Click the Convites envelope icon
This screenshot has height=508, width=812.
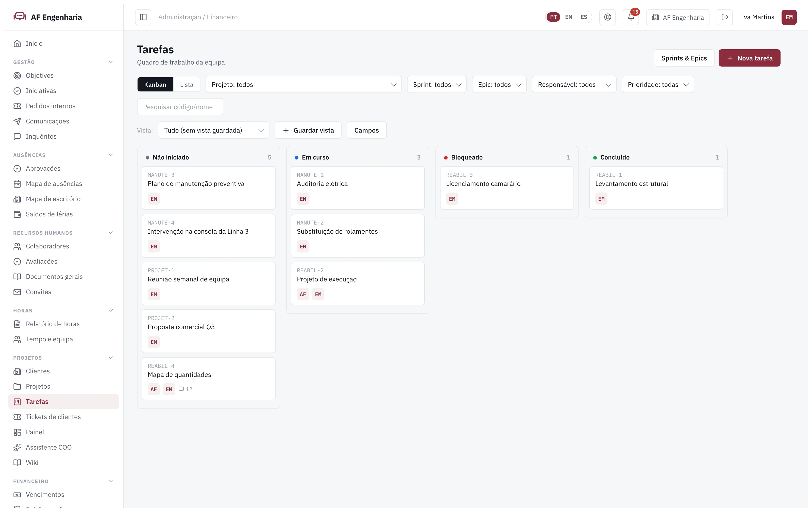[17, 292]
